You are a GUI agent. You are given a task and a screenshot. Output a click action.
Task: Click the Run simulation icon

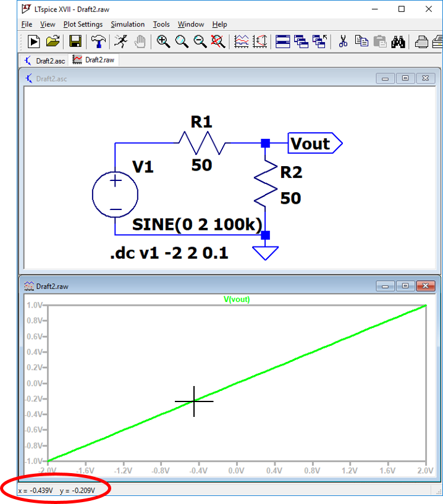(x=33, y=41)
